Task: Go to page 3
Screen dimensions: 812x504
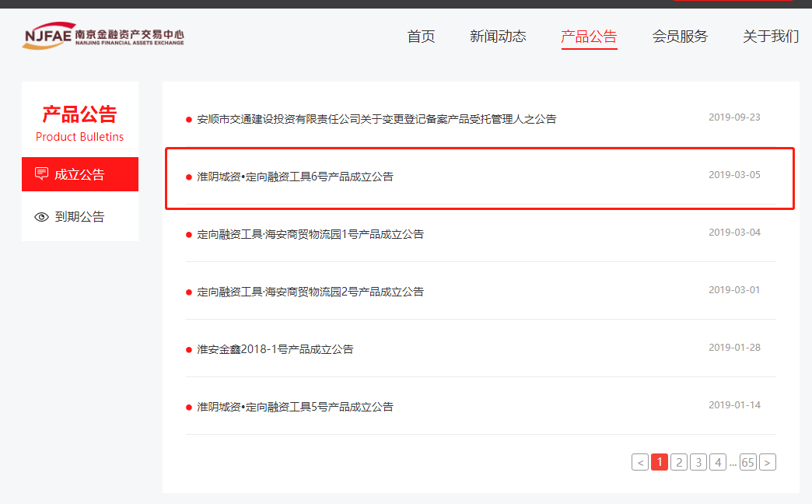Action: click(698, 462)
